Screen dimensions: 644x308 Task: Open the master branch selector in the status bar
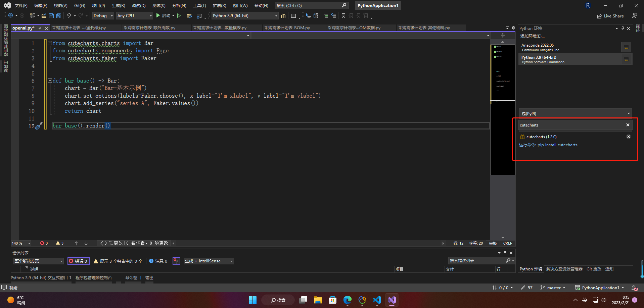click(553, 288)
